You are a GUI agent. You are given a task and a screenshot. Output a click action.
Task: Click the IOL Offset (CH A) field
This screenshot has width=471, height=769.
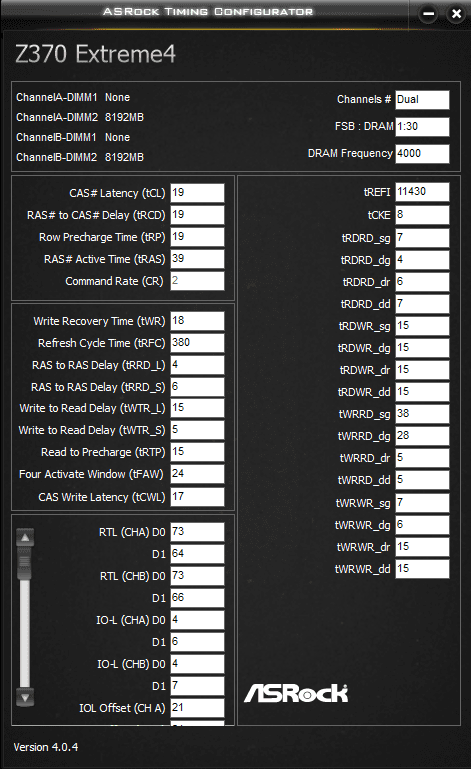(197, 708)
